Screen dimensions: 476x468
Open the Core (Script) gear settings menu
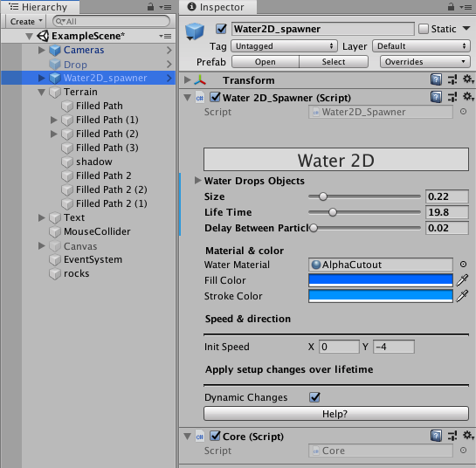[x=468, y=436]
